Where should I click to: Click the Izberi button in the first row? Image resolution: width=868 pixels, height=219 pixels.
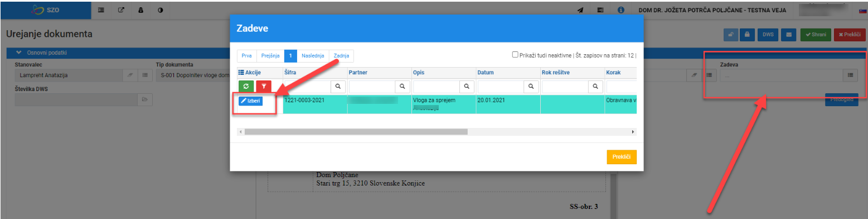pos(250,101)
